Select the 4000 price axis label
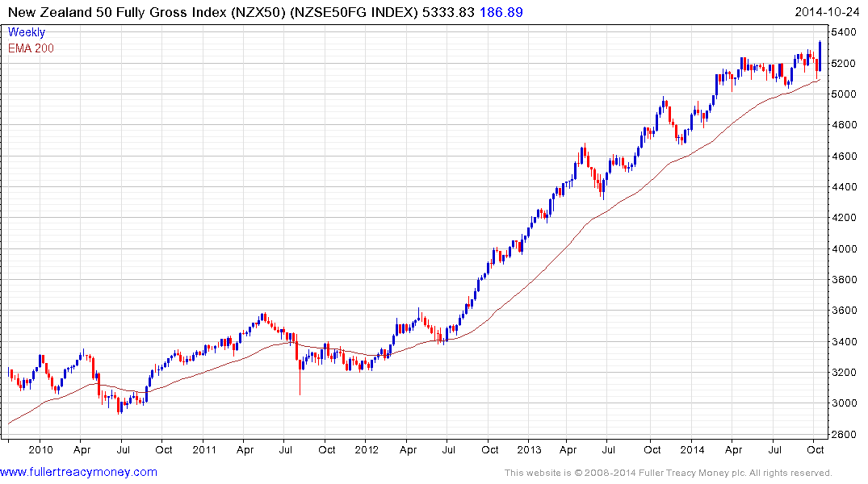Viewport: 868px width, 484px height. tap(845, 248)
